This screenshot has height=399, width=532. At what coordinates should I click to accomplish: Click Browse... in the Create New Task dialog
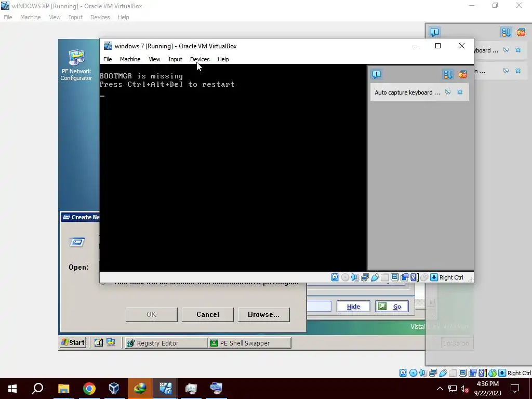coord(263,314)
